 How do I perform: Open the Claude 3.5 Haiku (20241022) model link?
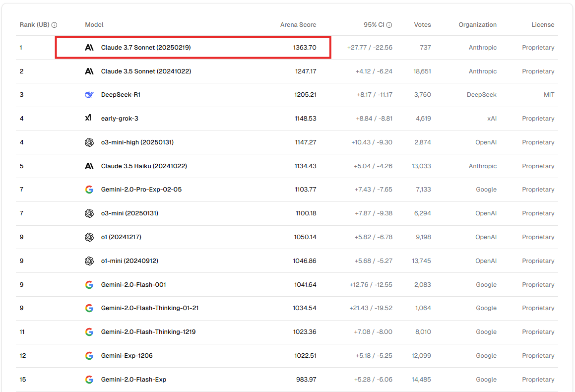[x=144, y=166]
